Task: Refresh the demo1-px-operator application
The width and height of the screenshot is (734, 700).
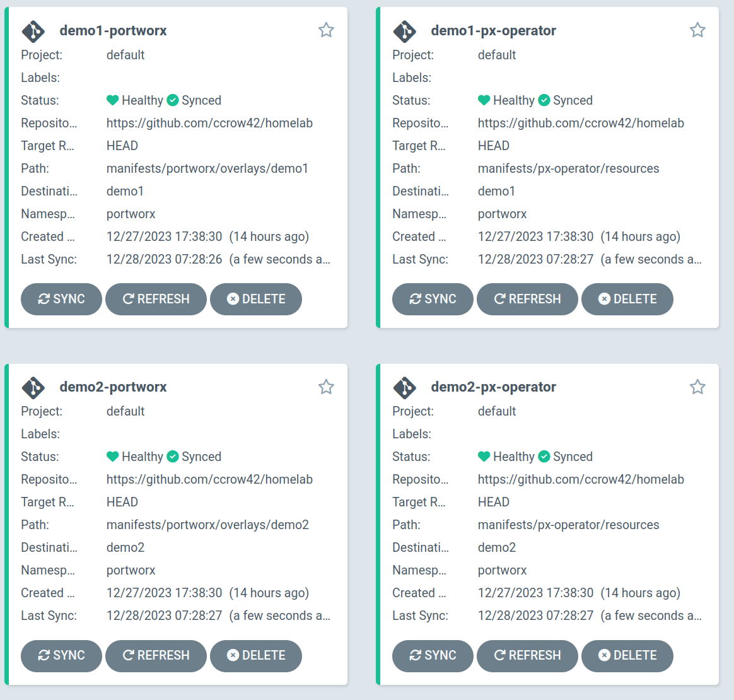Action: click(x=527, y=299)
